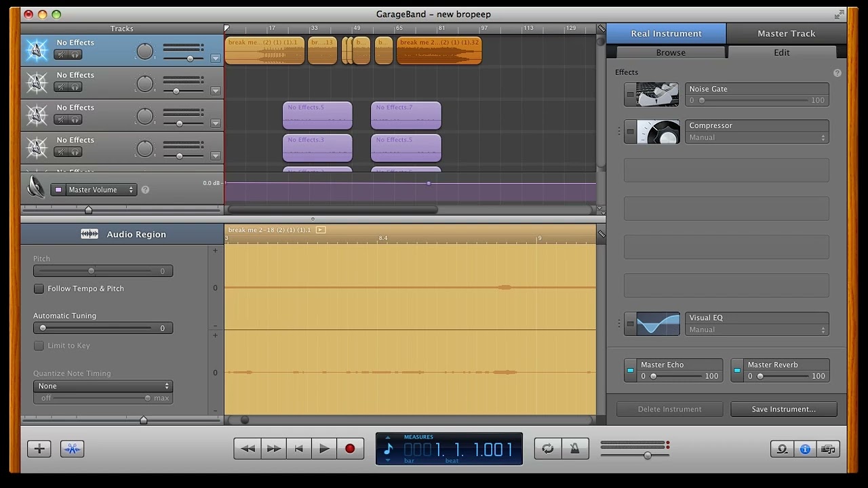Click the Master Track speaker icon

[x=36, y=188]
